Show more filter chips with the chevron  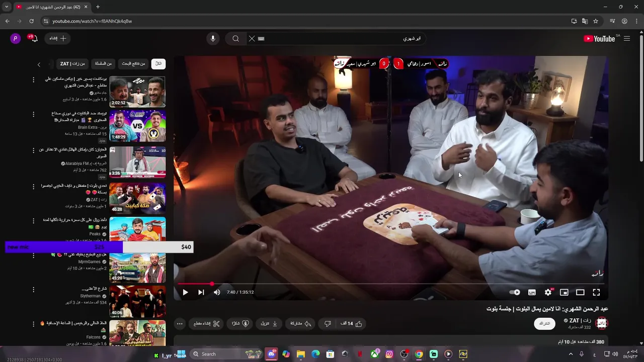(39, 64)
